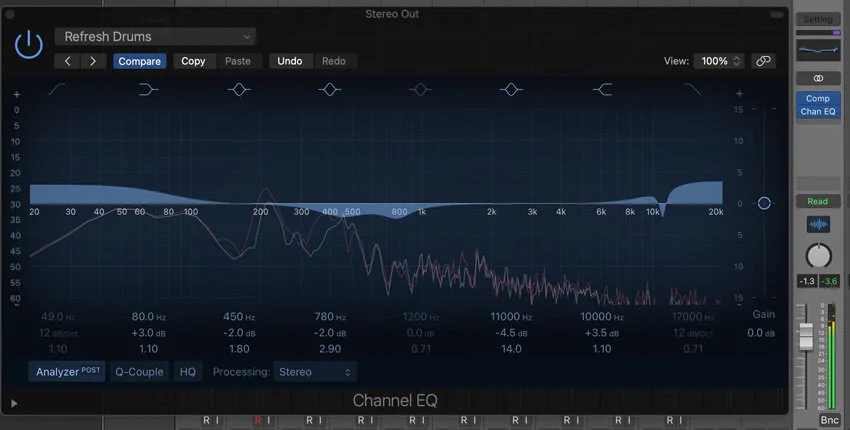Viewport: 850px width, 430px height.
Task: Toggle the low shelf band icon
Action: point(148,89)
